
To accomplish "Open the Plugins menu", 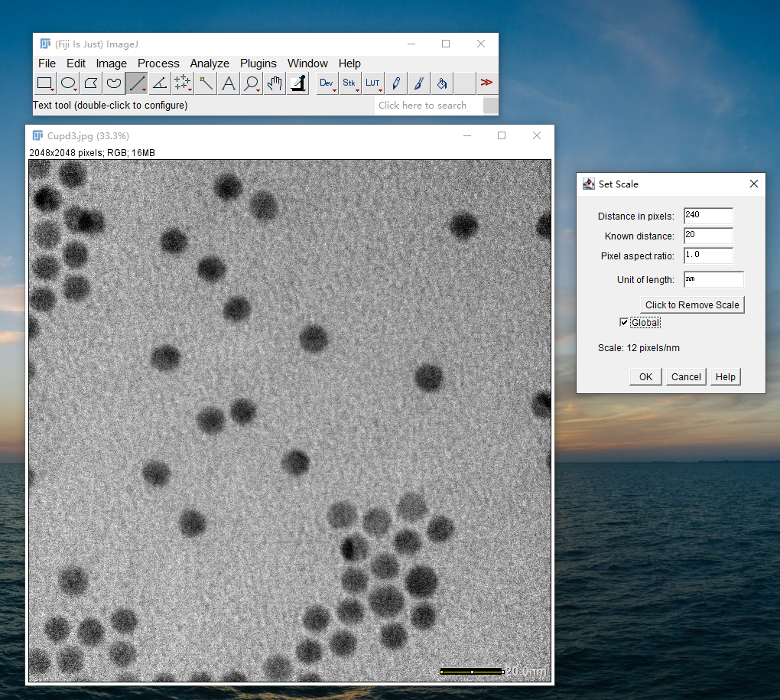I will [258, 63].
